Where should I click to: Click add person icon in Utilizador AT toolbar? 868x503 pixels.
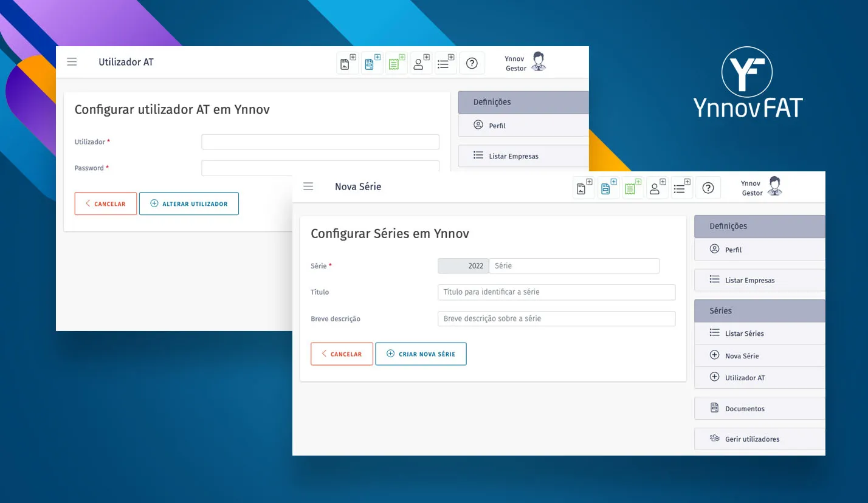coord(421,63)
